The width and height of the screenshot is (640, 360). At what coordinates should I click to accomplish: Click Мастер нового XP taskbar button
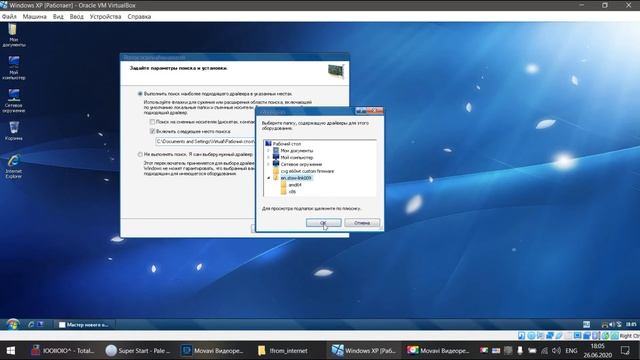click(x=84, y=324)
